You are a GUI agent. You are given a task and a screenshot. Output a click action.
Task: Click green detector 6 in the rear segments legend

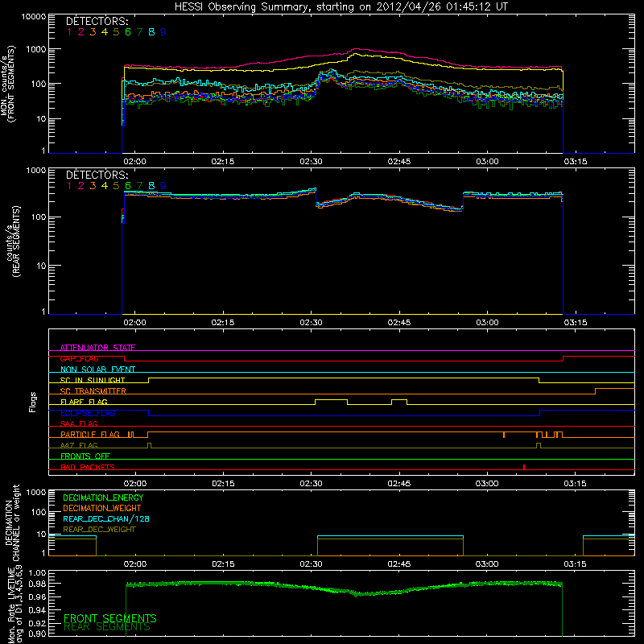128,186
